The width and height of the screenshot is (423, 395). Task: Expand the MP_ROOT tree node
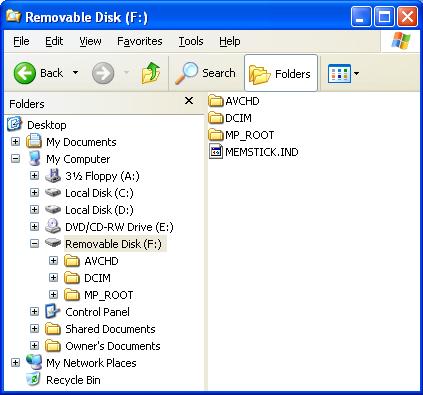click(53, 294)
